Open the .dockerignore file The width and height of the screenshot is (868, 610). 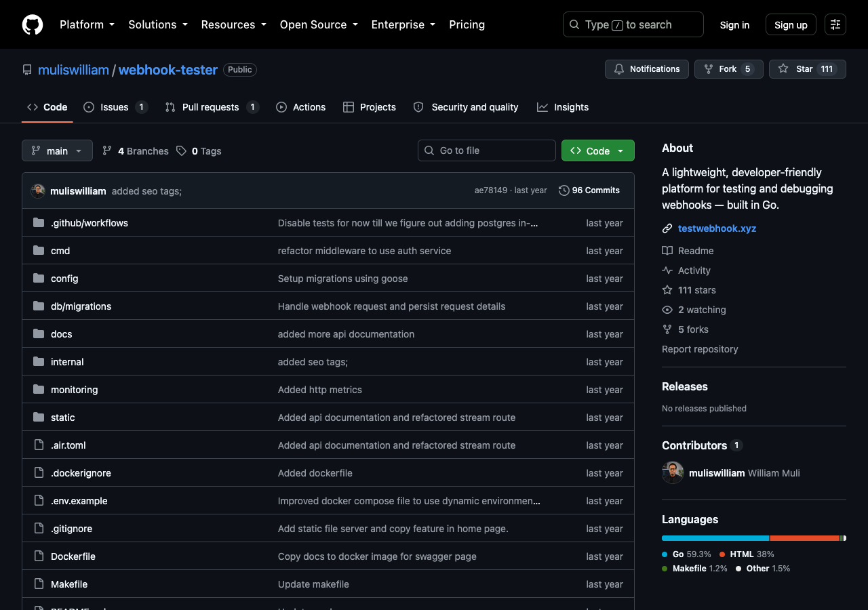click(81, 473)
